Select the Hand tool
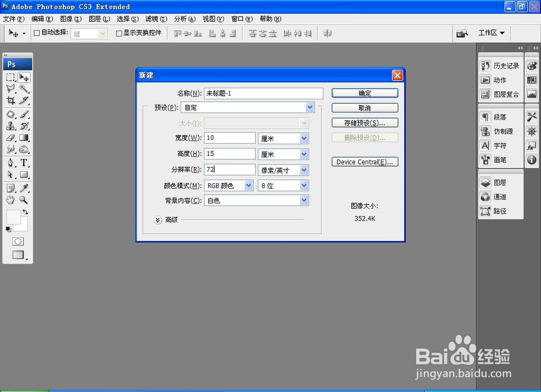 pyautogui.click(x=11, y=200)
